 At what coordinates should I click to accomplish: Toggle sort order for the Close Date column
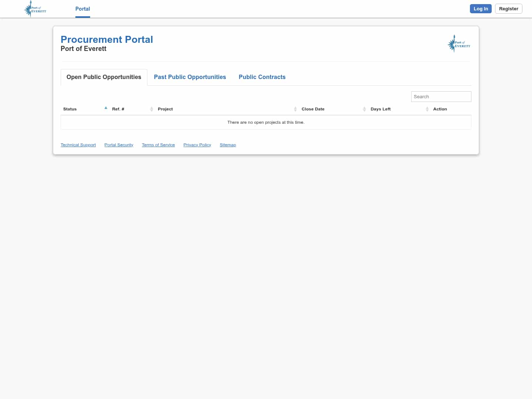point(365,109)
